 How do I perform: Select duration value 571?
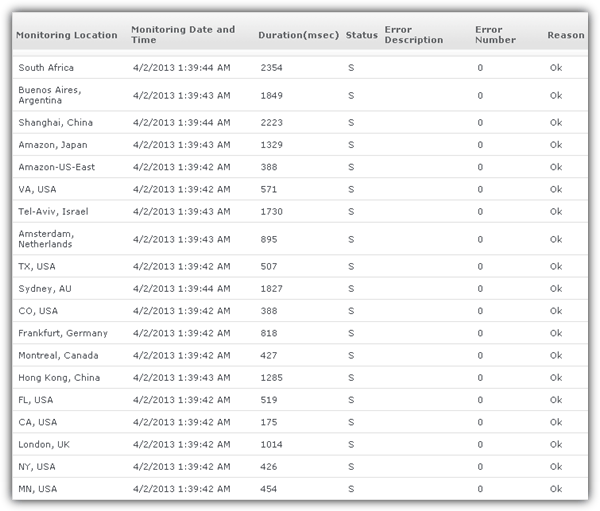click(269, 189)
